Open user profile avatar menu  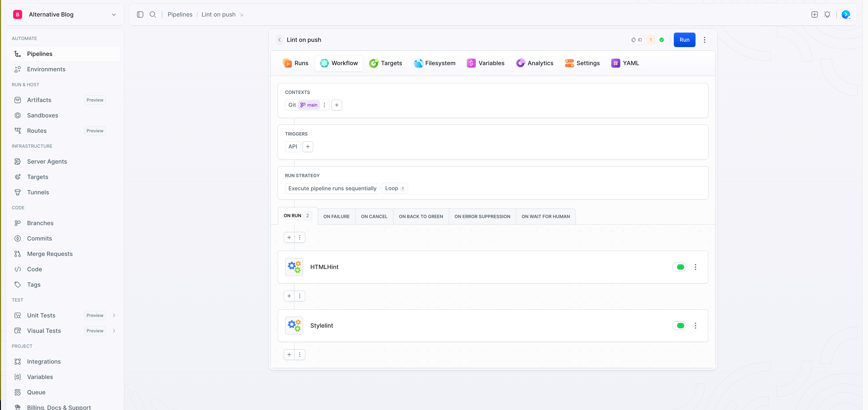(x=846, y=14)
